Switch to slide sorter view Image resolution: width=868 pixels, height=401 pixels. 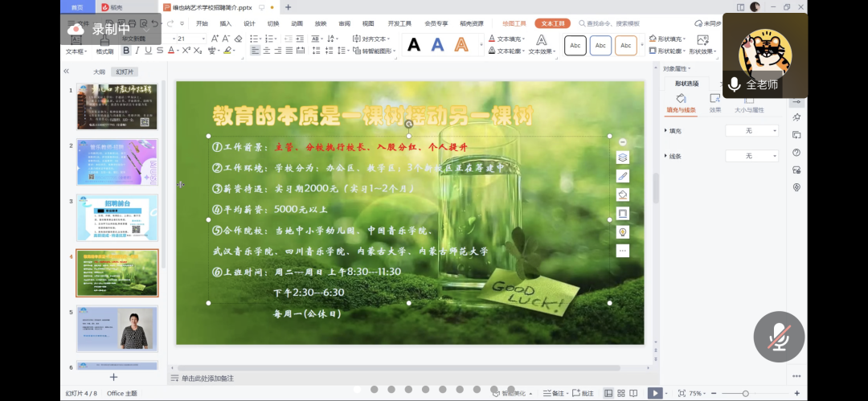pyautogui.click(x=621, y=393)
